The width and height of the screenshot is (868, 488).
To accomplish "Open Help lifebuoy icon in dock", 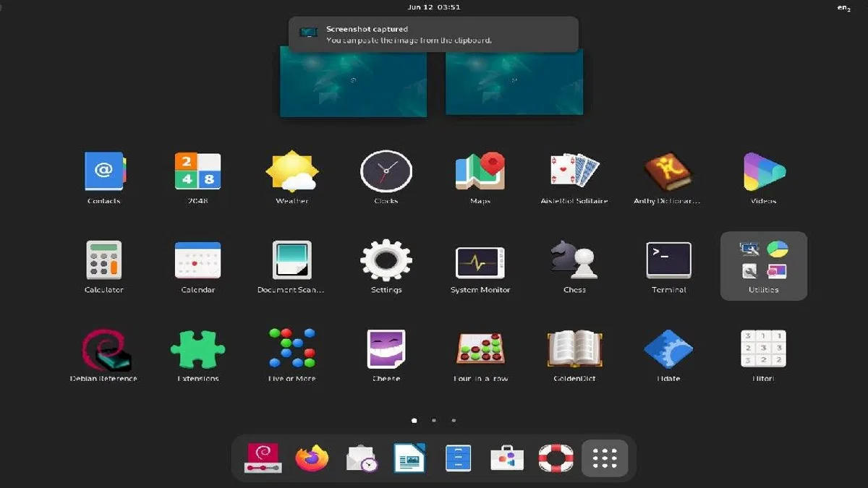I will [x=556, y=458].
